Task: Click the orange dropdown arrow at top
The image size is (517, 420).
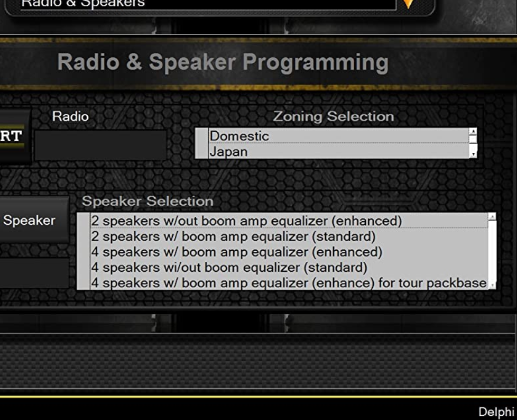Action: point(409,4)
